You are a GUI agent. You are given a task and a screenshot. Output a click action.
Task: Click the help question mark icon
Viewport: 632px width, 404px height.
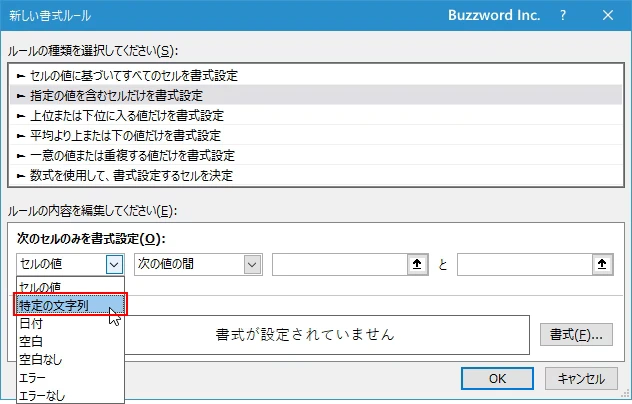tap(563, 15)
